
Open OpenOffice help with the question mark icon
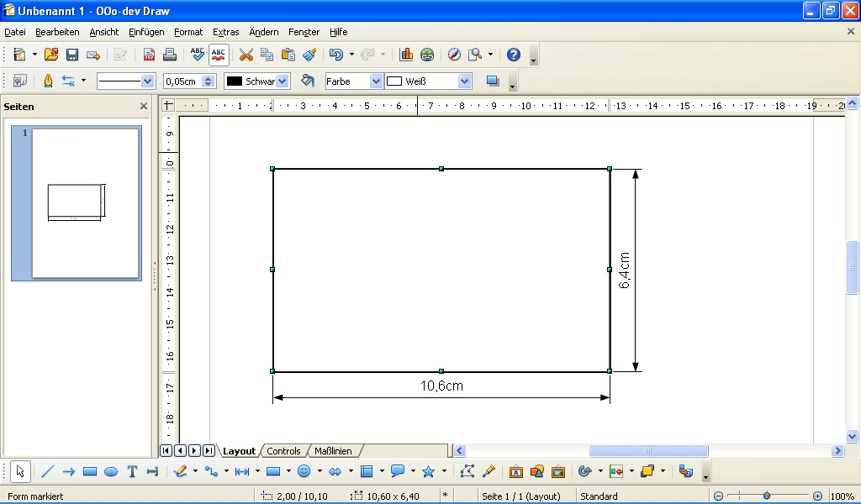514,55
